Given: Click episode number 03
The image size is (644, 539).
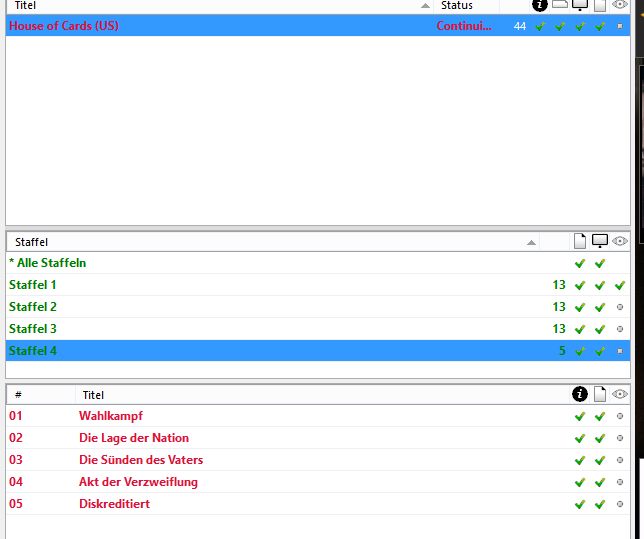Looking at the screenshot, I should 16,460.
